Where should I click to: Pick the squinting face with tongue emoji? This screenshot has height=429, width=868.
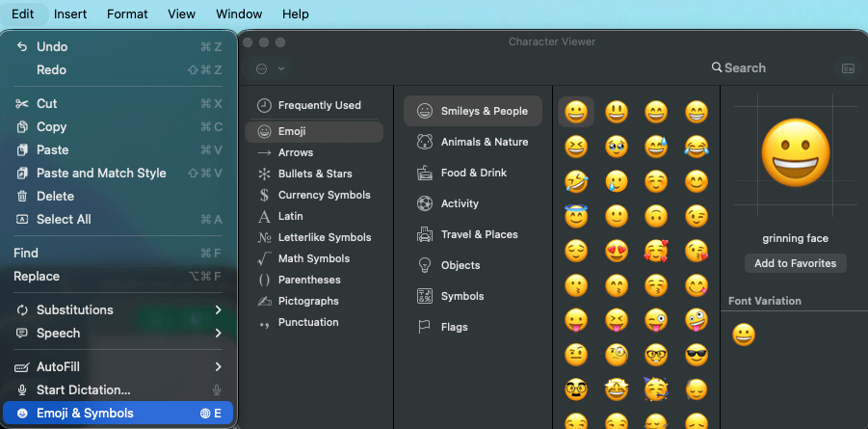(x=617, y=320)
